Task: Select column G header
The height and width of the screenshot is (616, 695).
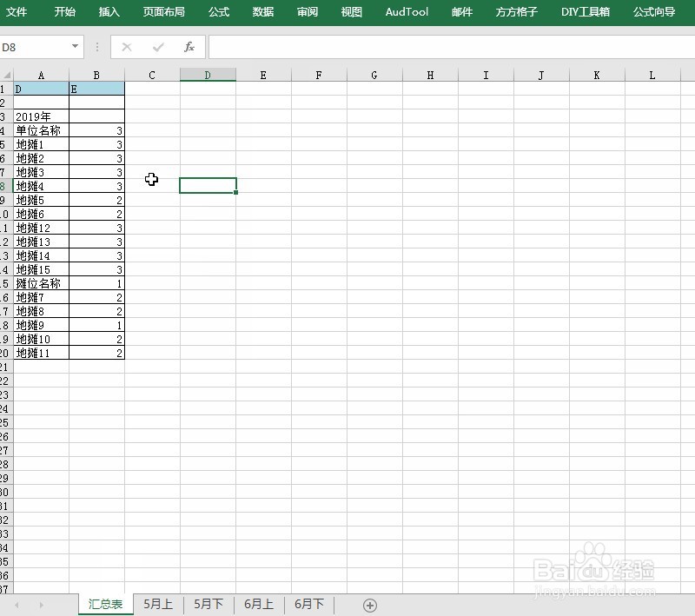Action: (374, 75)
